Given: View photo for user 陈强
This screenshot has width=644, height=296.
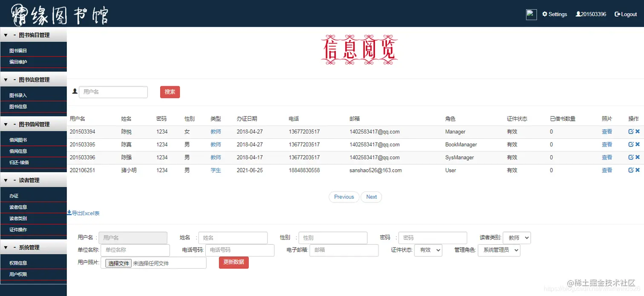Looking at the screenshot, I should pos(607,157).
